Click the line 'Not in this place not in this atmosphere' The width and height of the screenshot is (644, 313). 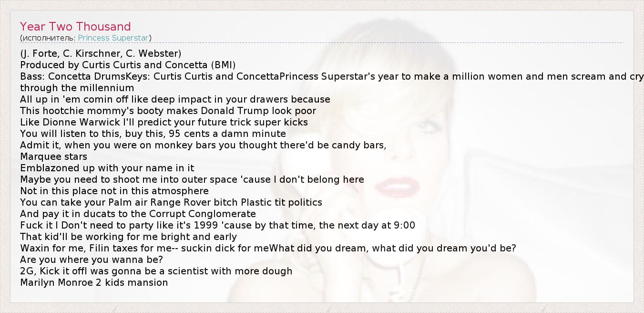114,191
